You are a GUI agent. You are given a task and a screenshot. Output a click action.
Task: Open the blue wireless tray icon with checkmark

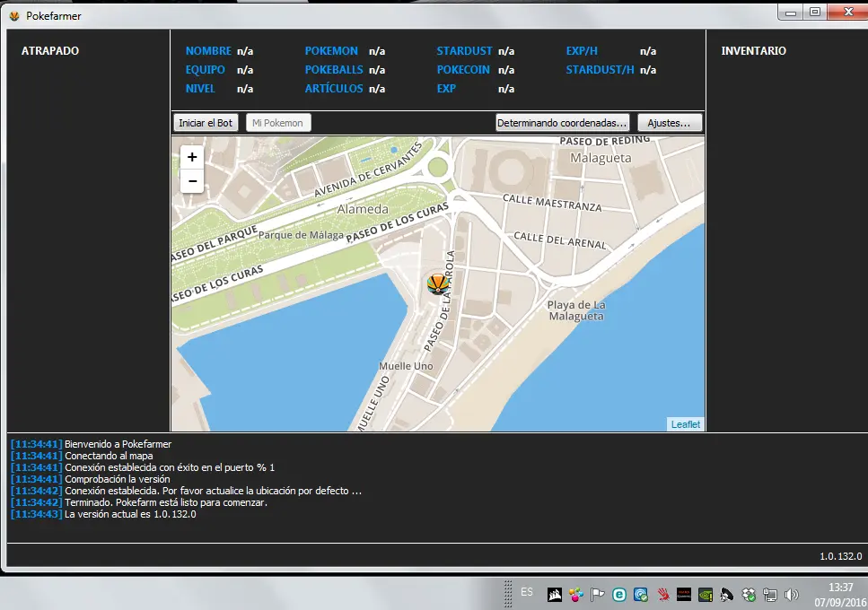(641, 595)
